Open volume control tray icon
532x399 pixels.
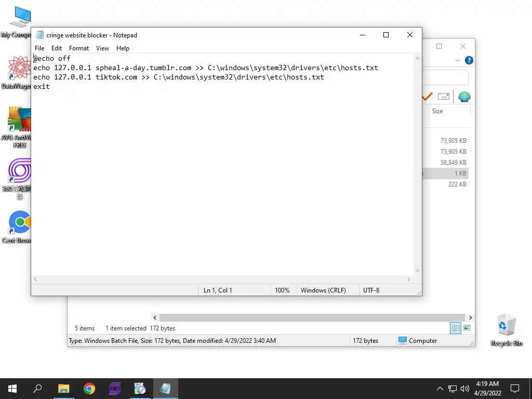click(x=465, y=389)
